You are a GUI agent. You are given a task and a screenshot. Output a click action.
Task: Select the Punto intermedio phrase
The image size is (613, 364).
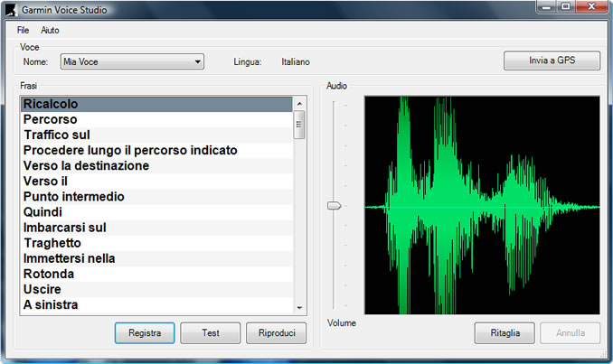pyautogui.click(x=156, y=196)
